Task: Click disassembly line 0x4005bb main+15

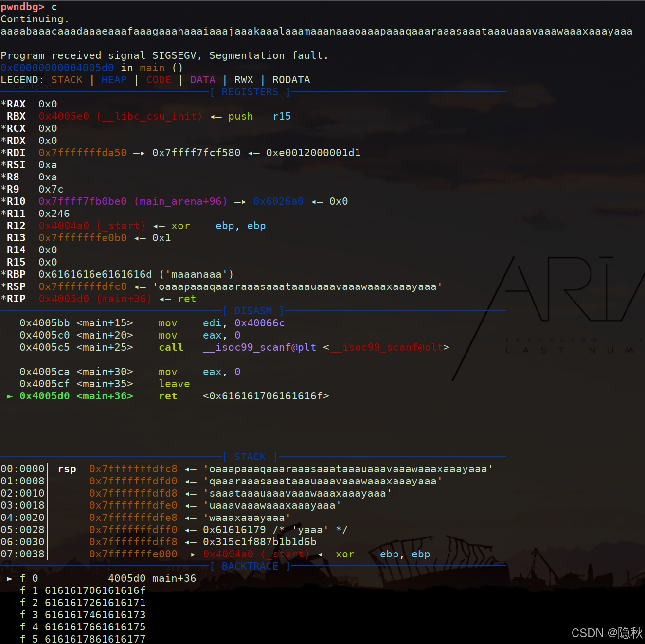Action: [152, 323]
